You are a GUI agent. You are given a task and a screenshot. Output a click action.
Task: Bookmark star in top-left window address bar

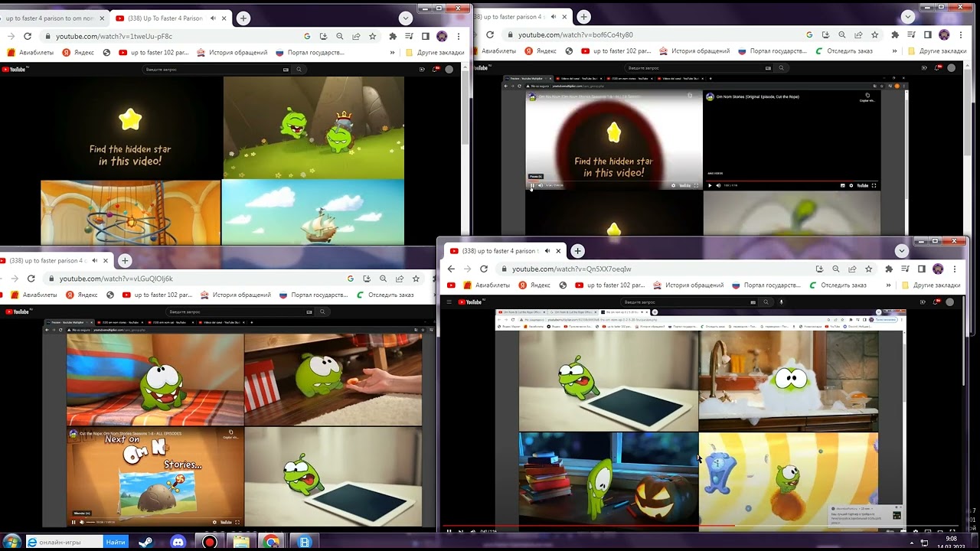click(x=373, y=36)
